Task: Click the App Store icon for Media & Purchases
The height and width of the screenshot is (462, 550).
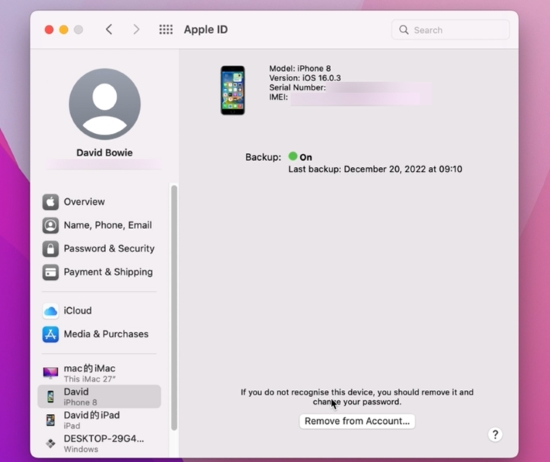Action: point(51,334)
